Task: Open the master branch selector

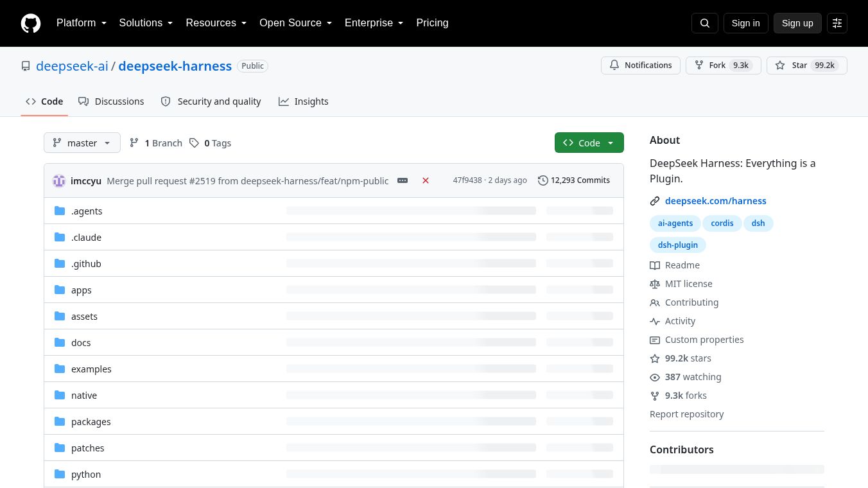Action: 82,143
